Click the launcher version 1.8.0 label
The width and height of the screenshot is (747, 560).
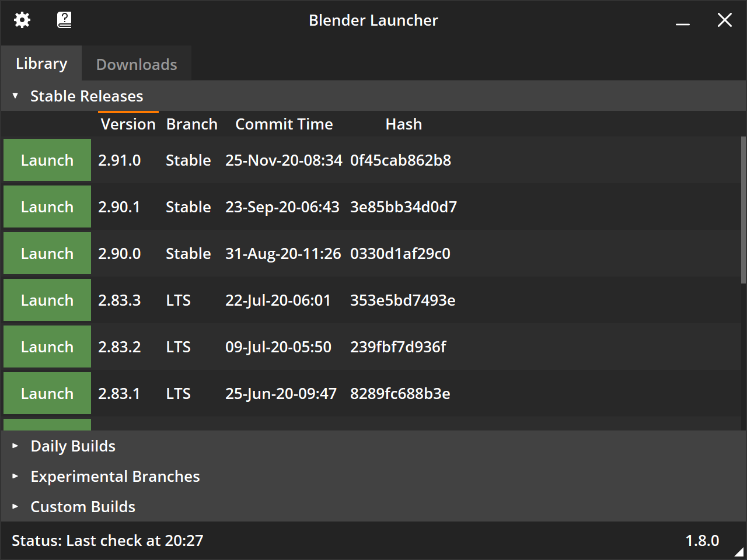pos(702,541)
